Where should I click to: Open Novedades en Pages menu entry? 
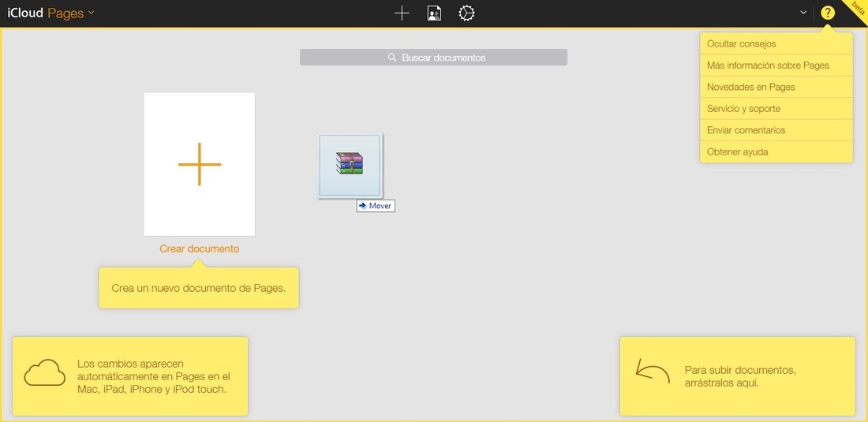pyautogui.click(x=776, y=87)
